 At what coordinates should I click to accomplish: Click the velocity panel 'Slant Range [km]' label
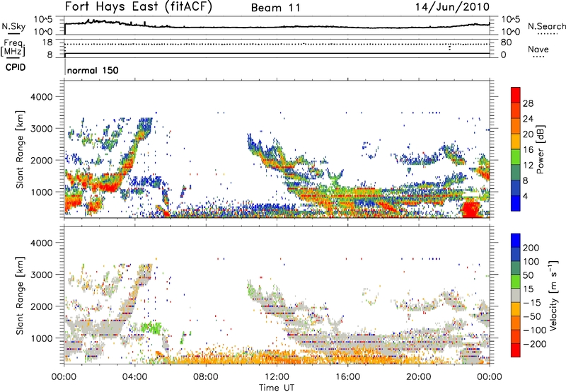click(20, 295)
